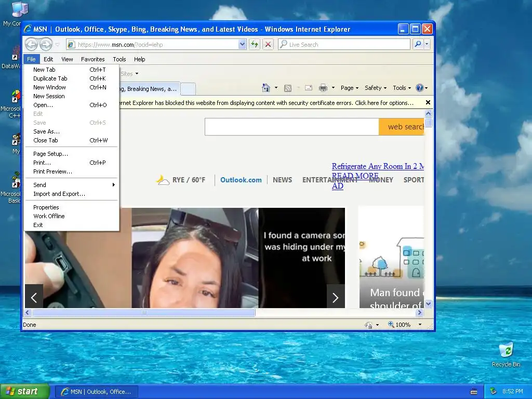Screen dimensions: 532x399
Task: Click the vertical scrollbar up arrow
Action: [x=428, y=113]
